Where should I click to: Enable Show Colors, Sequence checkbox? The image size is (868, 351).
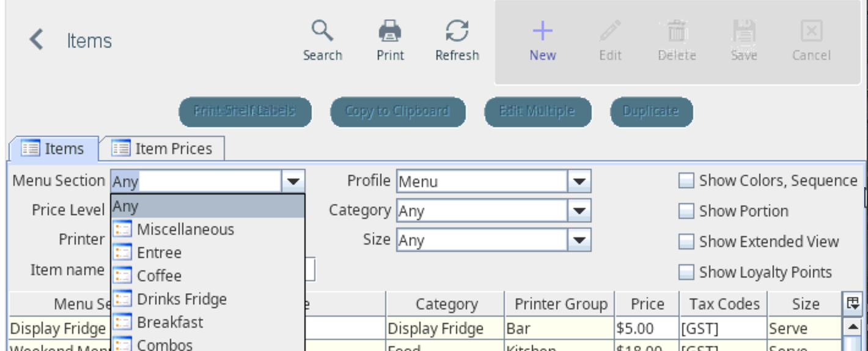[x=686, y=180]
